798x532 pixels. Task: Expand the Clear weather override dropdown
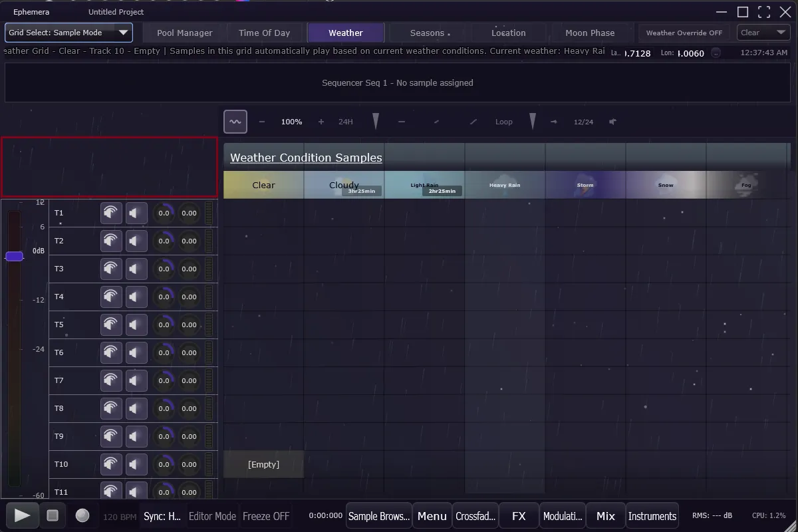click(x=763, y=33)
